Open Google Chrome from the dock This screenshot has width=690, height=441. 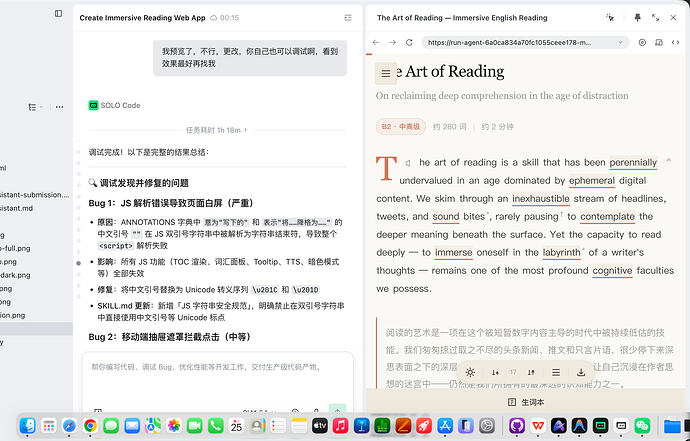coord(90,426)
